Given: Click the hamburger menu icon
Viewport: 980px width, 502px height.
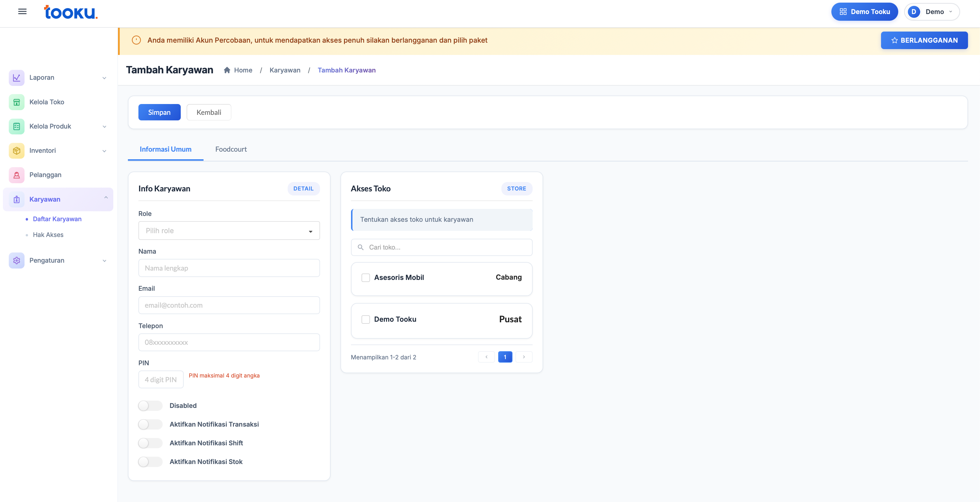Looking at the screenshot, I should coord(22,11).
